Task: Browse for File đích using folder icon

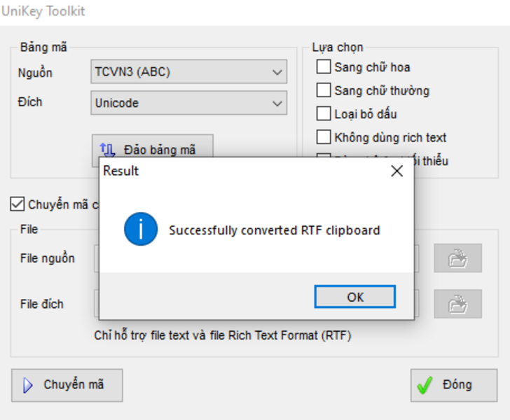Action: click(x=457, y=304)
